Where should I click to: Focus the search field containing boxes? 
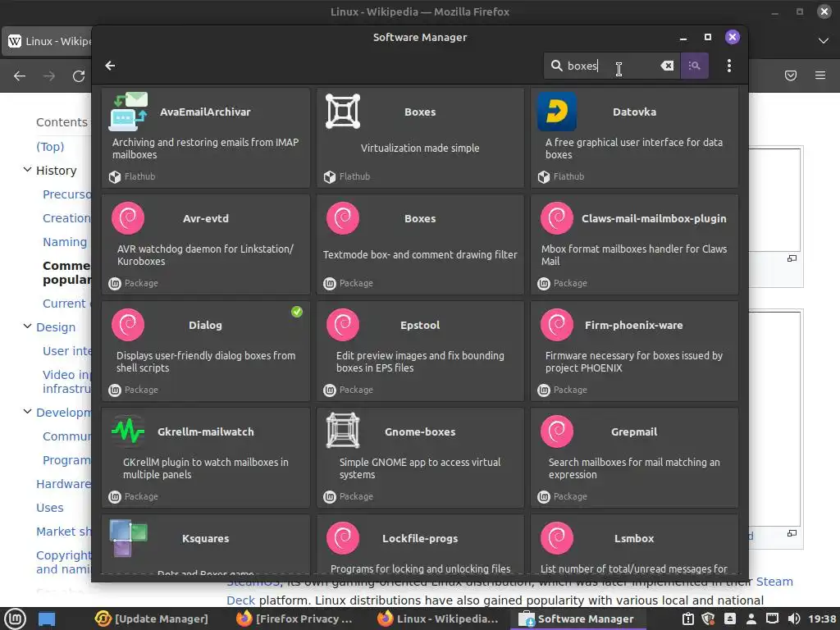click(612, 66)
